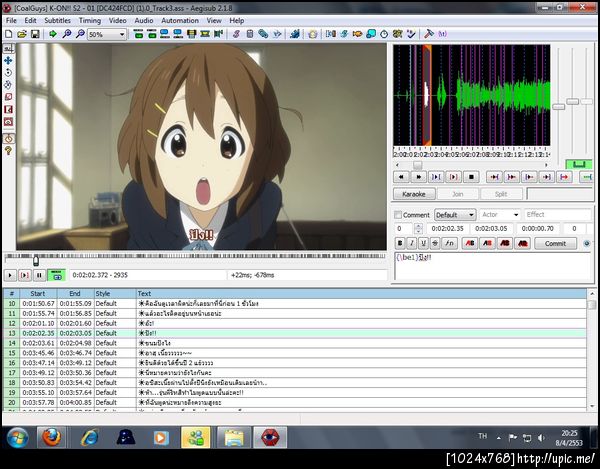The width and height of the screenshot is (600, 469).
Task: Go to previous line in audio controls
Action: [x=401, y=177]
